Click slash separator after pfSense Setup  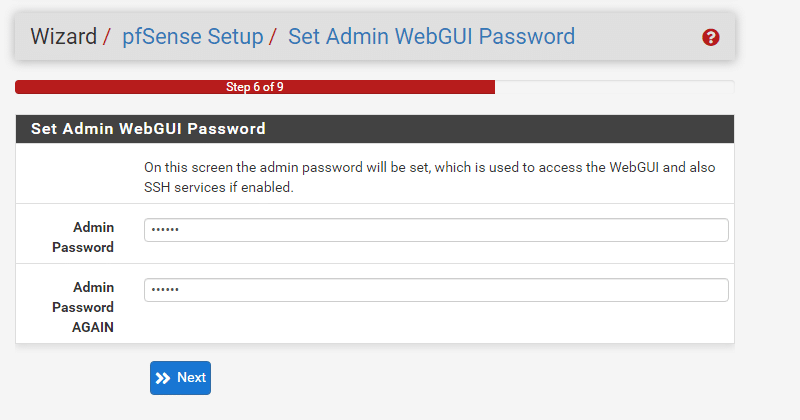pyautogui.click(x=273, y=37)
